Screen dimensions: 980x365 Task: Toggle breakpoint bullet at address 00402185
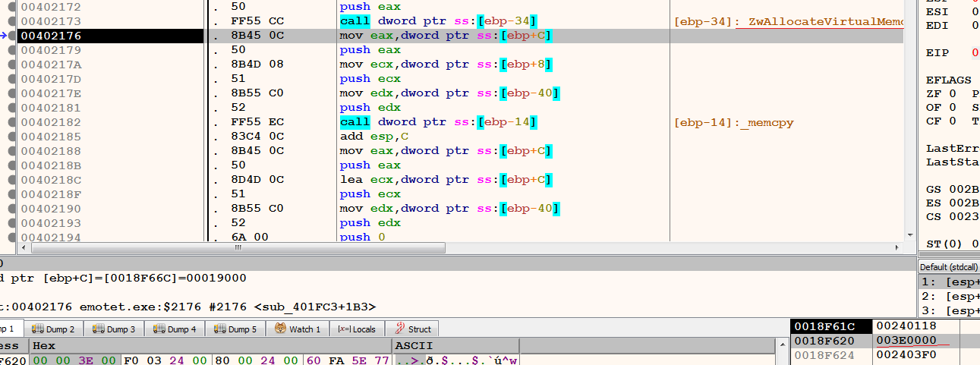pyautogui.click(x=12, y=137)
